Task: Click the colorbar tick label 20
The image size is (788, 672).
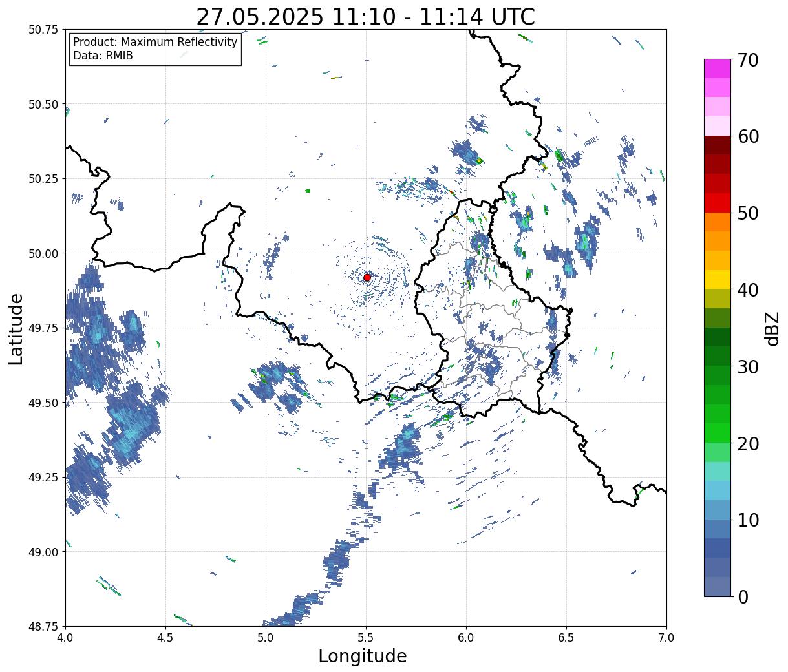Action: [x=748, y=443]
